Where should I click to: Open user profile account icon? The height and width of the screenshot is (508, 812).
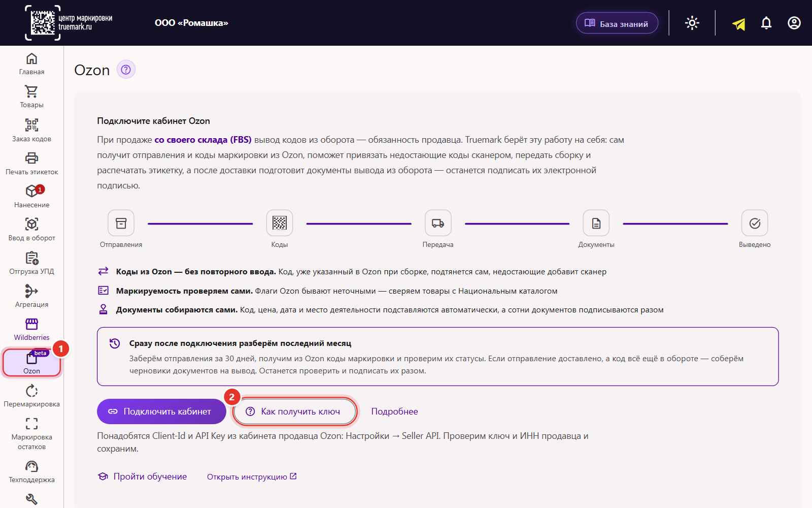tap(794, 23)
